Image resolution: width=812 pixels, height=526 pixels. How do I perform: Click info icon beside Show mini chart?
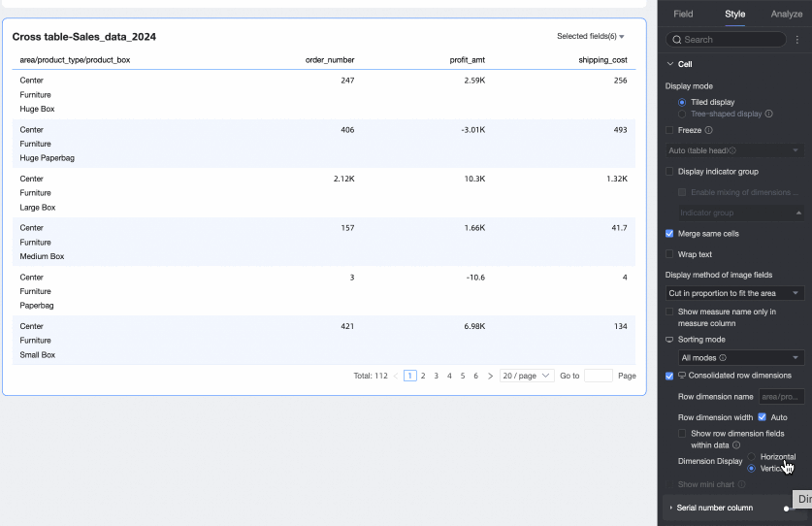click(x=741, y=484)
